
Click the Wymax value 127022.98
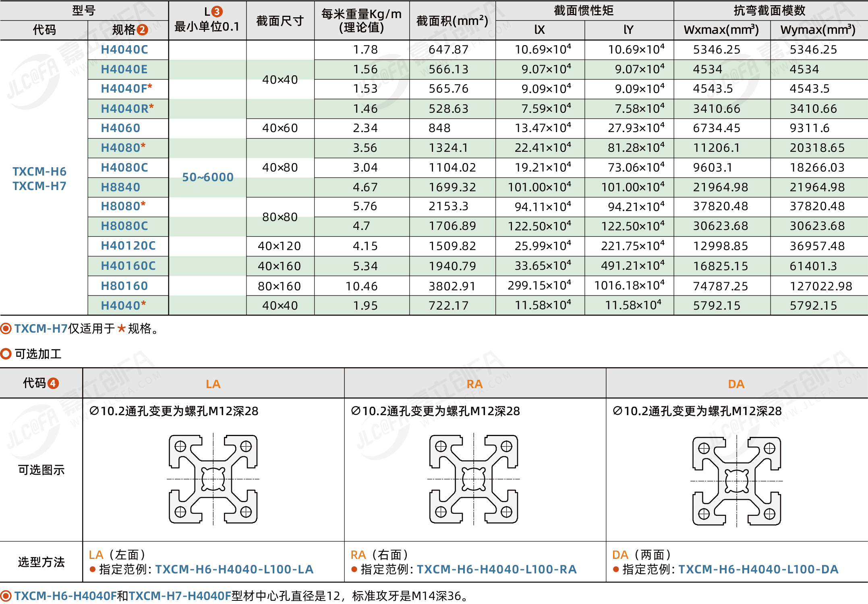coord(821,286)
